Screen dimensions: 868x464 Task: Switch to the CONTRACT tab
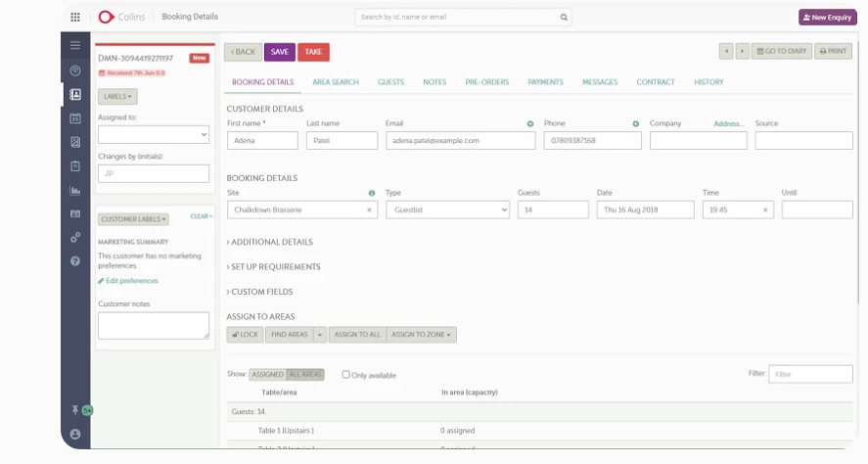[x=656, y=82]
